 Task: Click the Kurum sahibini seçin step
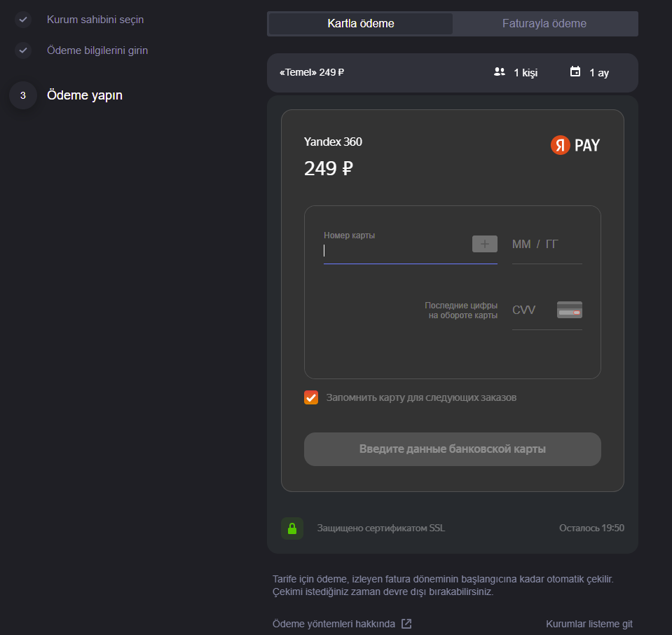click(x=95, y=20)
